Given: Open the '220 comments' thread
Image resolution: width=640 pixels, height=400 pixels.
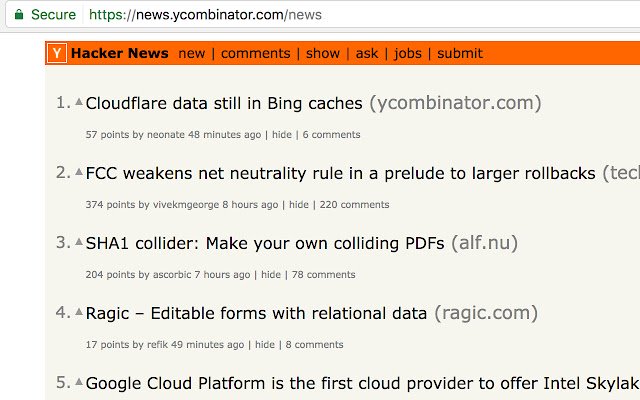Looking at the screenshot, I should [353, 205].
